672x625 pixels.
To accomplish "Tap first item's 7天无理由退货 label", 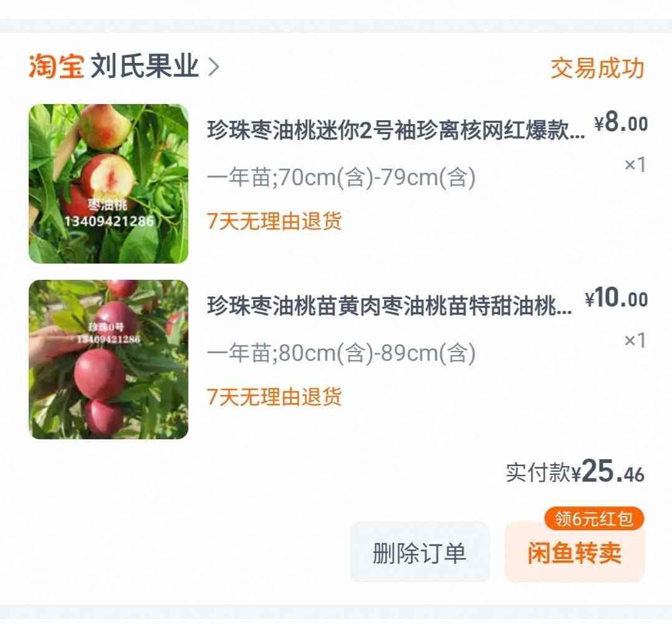I will [x=274, y=221].
